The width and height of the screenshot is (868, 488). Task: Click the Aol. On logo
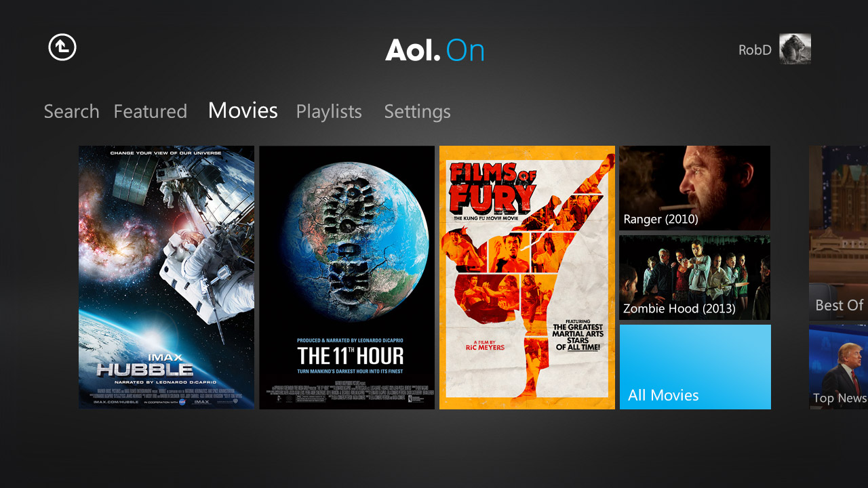tap(435, 50)
